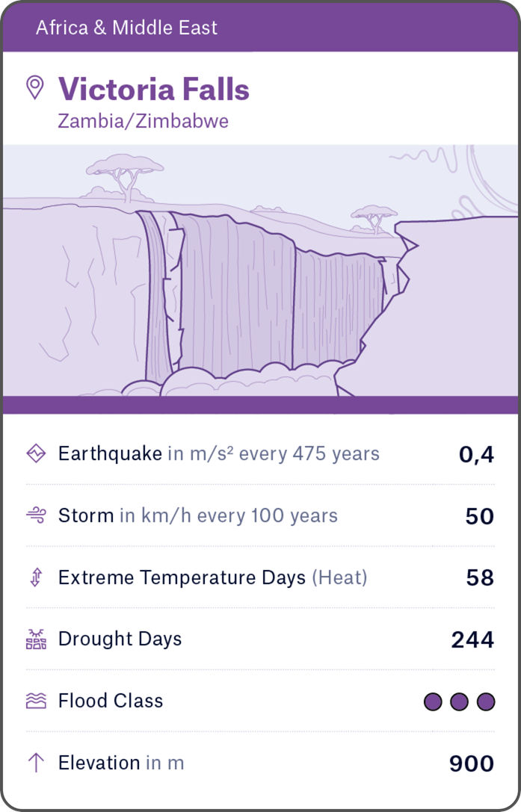
Task: Open the Victoria Falls title
Action: 154,90
